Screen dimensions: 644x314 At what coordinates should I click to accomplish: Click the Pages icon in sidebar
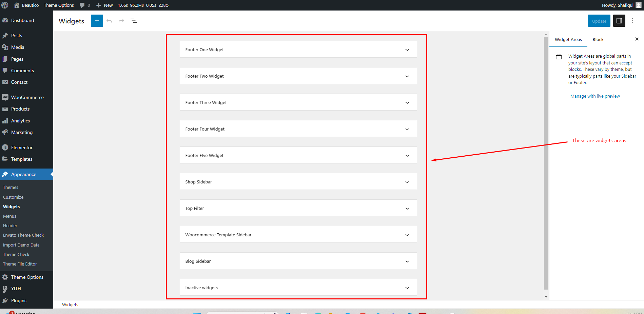point(5,59)
